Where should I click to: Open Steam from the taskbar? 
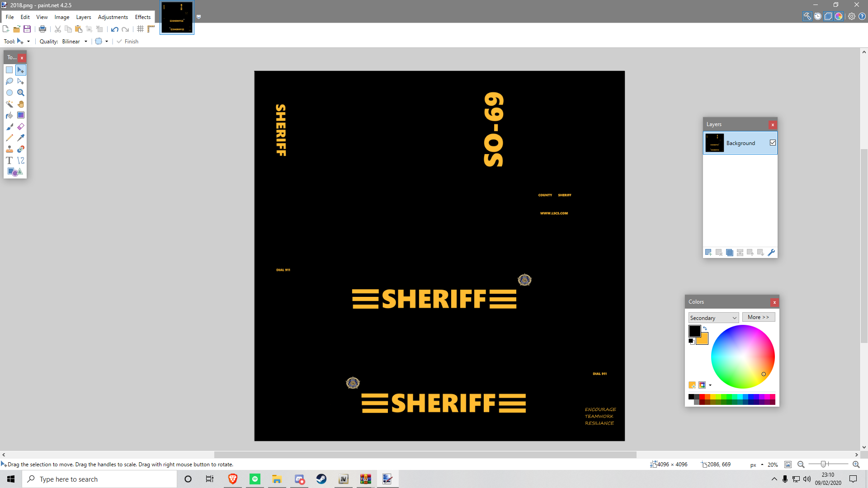[x=321, y=479]
